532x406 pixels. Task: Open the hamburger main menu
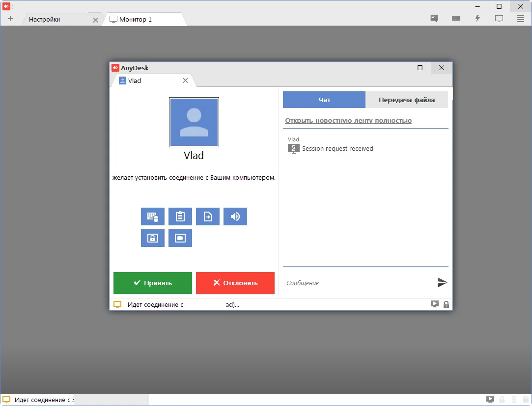pyautogui.click(x=521, y=19)
